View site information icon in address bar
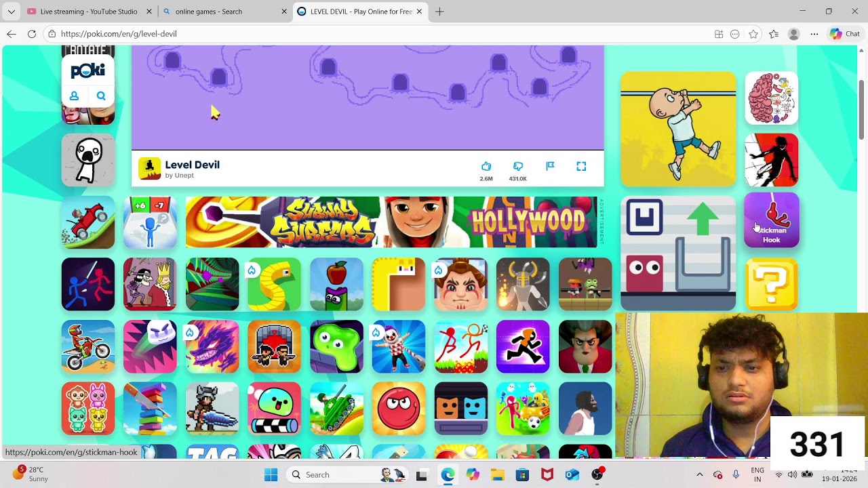This screenshot has width=868, height=488. coord(52,34)
